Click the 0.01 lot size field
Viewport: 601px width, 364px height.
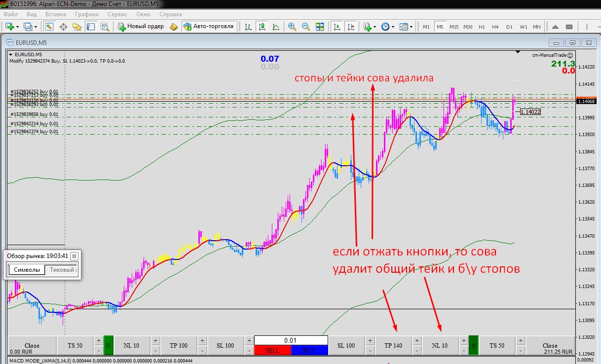pos(291,340)
